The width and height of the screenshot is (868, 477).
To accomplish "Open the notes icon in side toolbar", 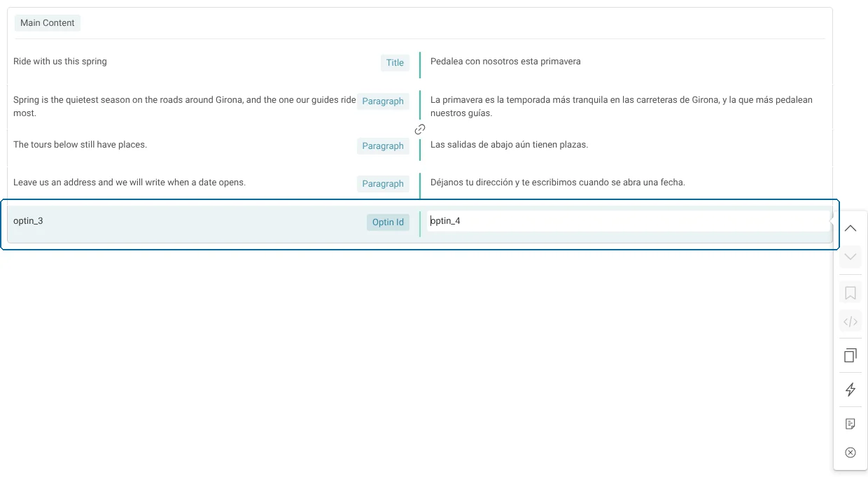I will coord(850,424).
